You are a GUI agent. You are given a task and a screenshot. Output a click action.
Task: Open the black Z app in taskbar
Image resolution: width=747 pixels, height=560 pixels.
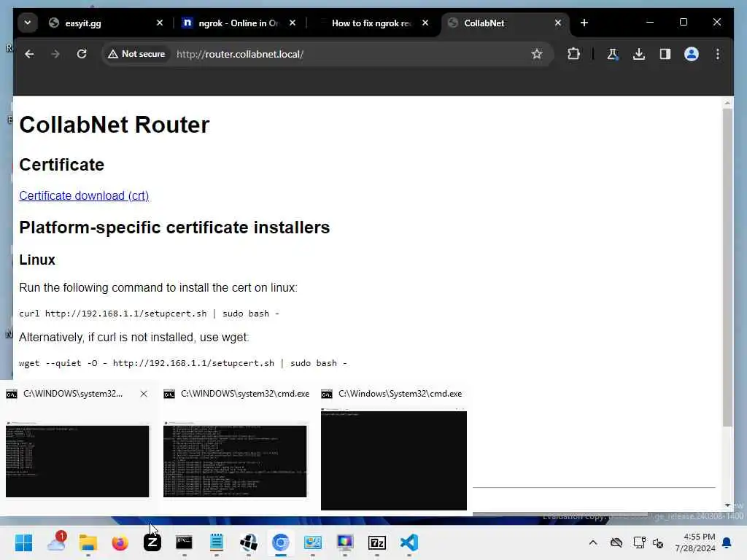tap(152, 542)
